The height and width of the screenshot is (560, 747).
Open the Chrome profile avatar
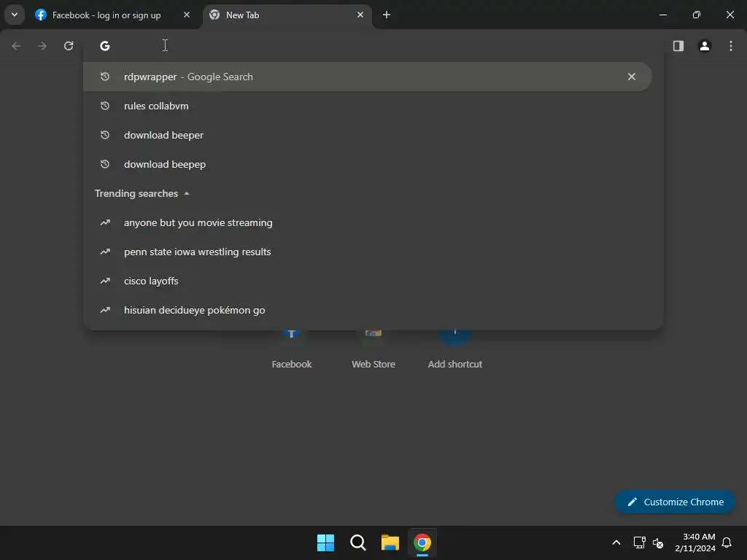pos(705,46)
